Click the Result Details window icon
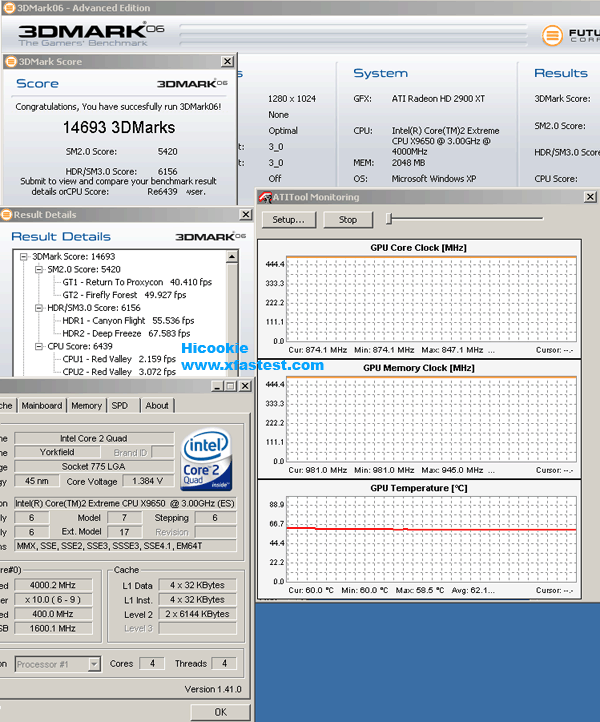 6,215
